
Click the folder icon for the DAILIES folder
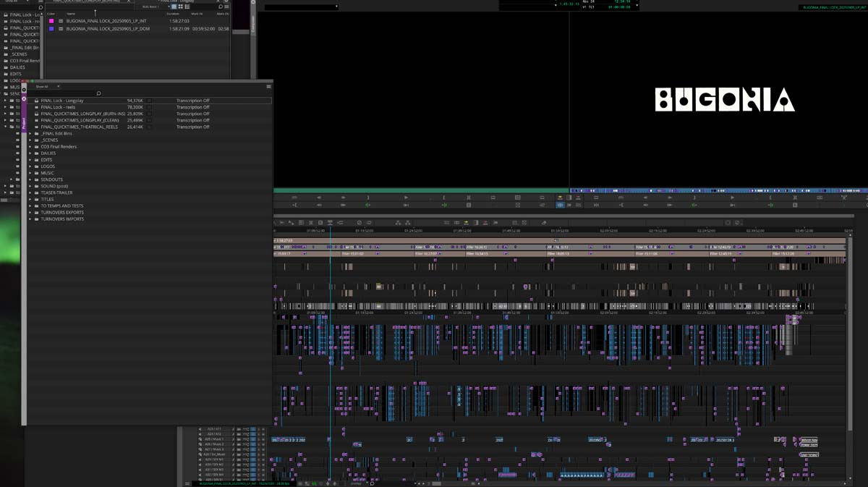(x=36, y=153)
